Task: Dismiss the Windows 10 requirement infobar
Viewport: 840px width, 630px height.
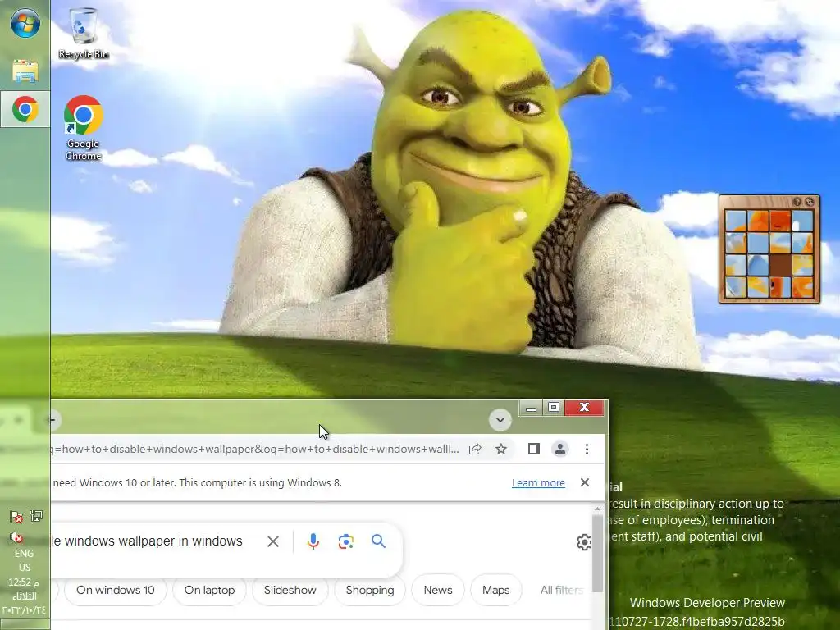Action: point(584,482)
